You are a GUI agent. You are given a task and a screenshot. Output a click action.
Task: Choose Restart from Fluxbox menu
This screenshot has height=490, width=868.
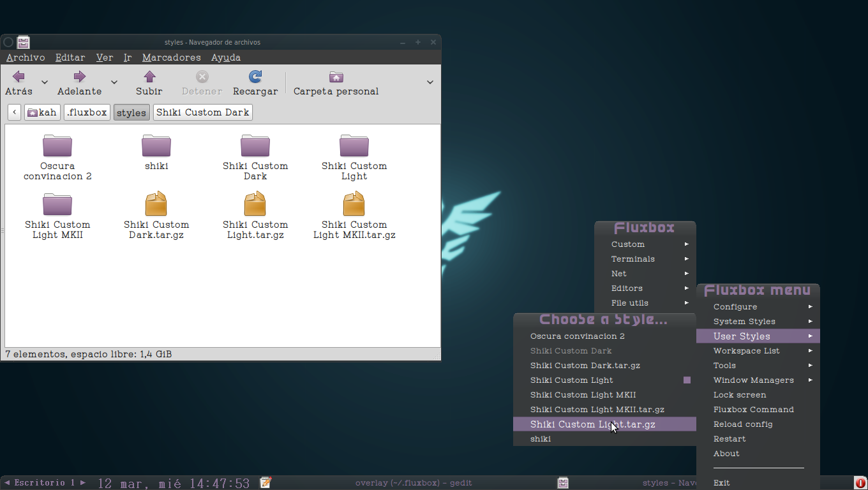pos(758,439)
